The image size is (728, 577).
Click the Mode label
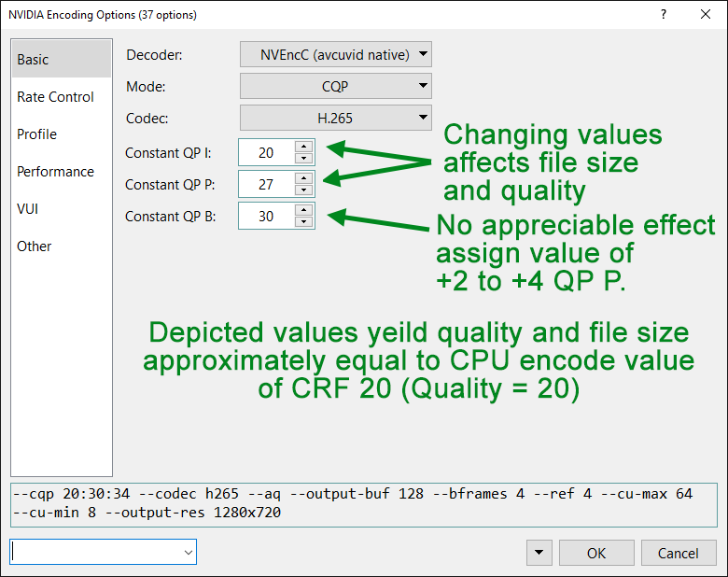click(x=146, y=87)
